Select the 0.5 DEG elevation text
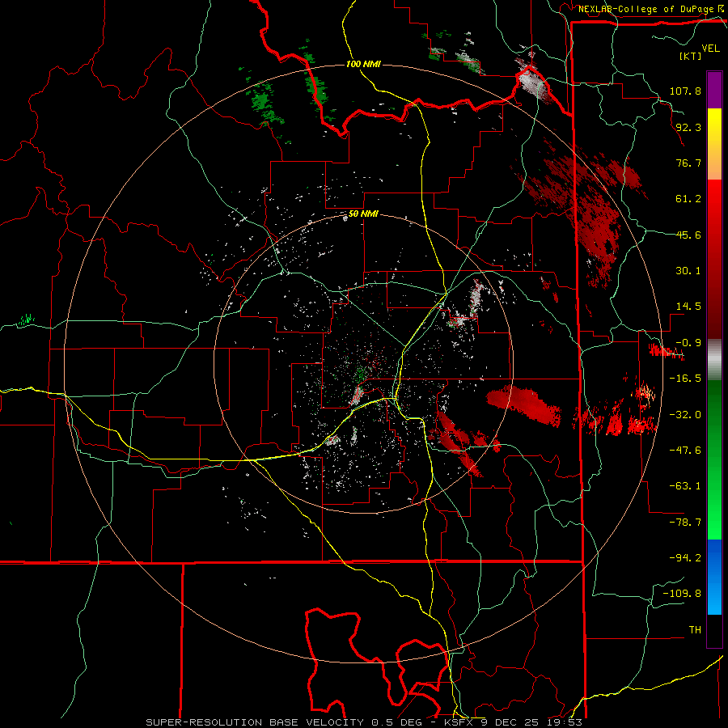The height and width of the screenshot is (728, 728). click(396, 722)
